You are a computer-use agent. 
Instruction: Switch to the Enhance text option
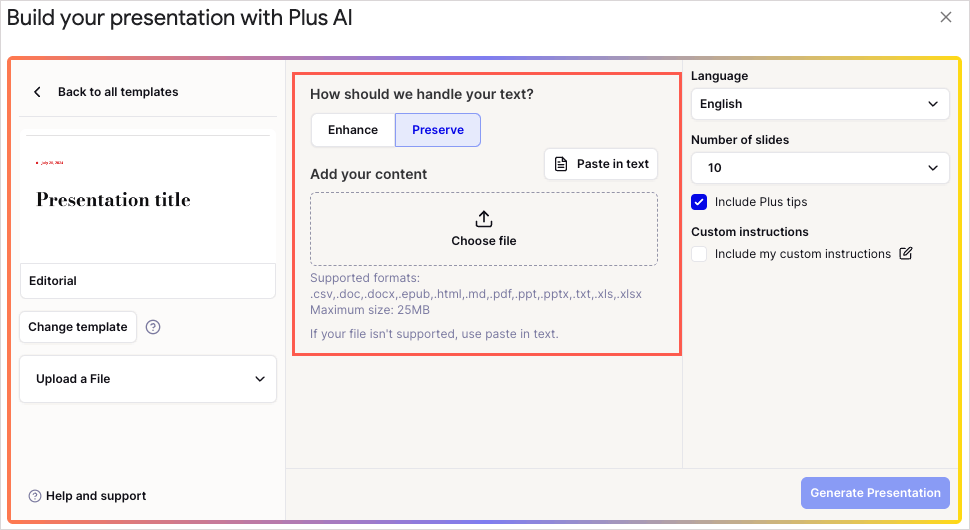[x=353, y=130]
